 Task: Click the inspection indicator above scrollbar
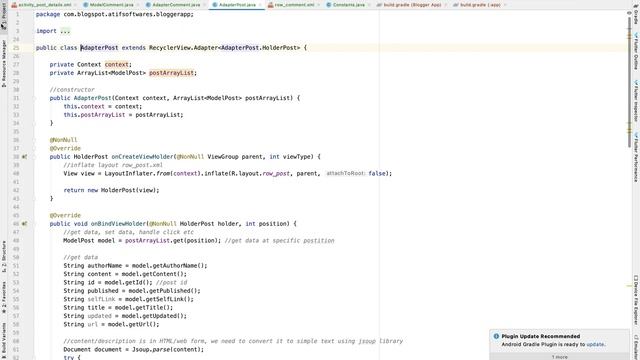pyautogui.click(x=629, y=13)
